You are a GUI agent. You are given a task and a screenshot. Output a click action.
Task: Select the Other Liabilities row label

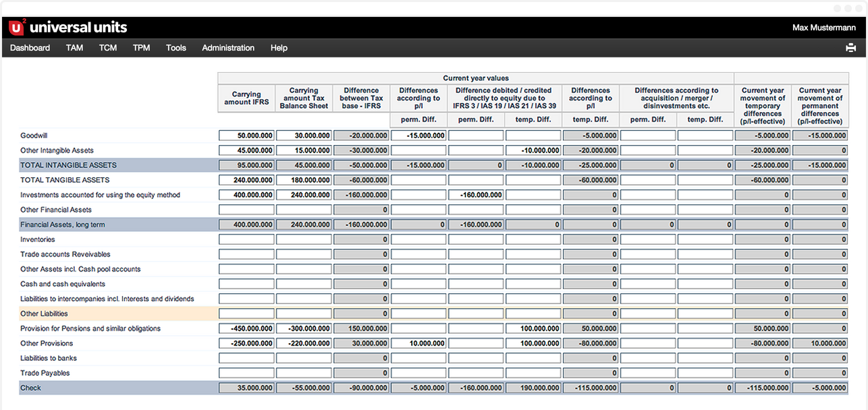coord(45,314)
